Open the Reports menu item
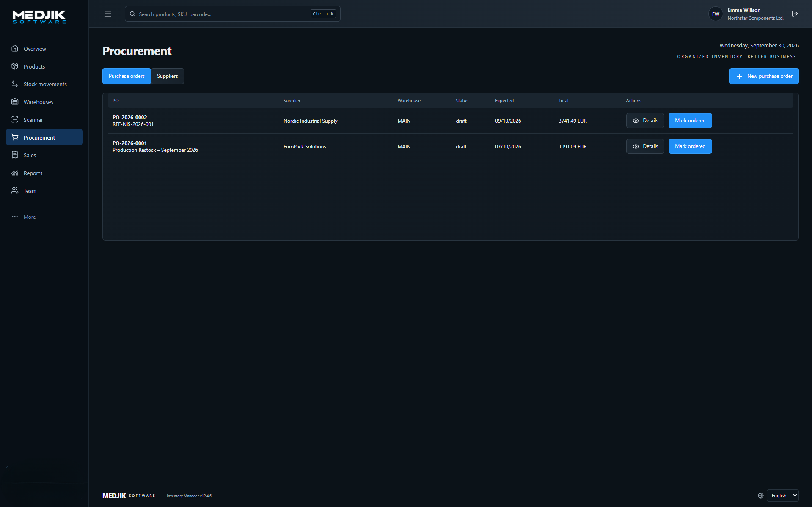The width and height of the screenshot is (812, 507). click(44, 173)
